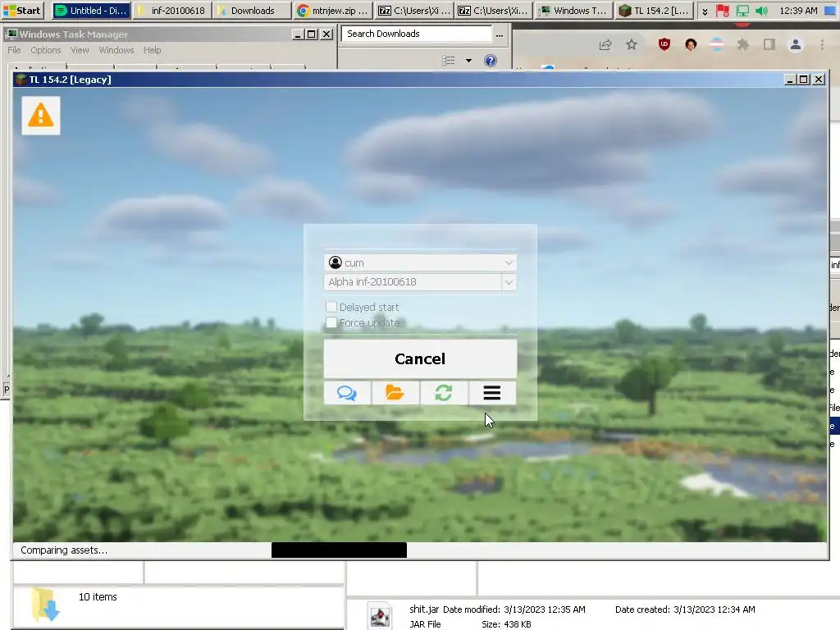Open the Chrome profile avatar icon
The image size is (840, 630).
[x=796, y=44]
